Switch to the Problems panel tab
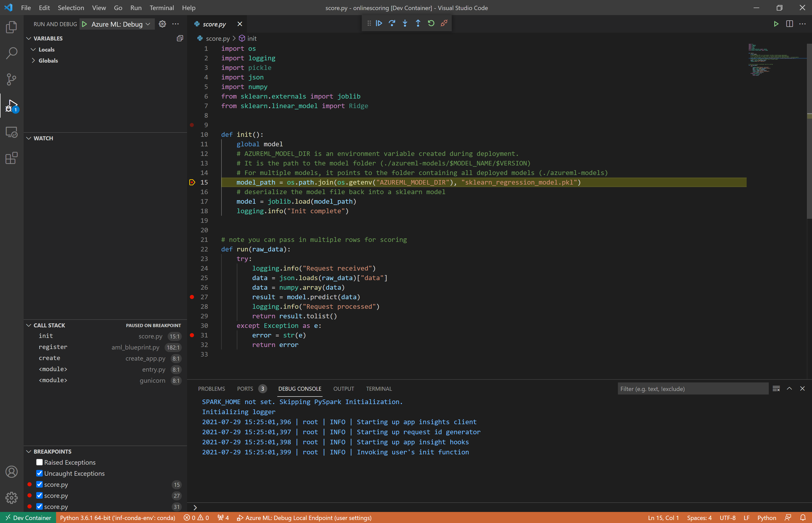 pyautogui.click(x=211, y=388)
